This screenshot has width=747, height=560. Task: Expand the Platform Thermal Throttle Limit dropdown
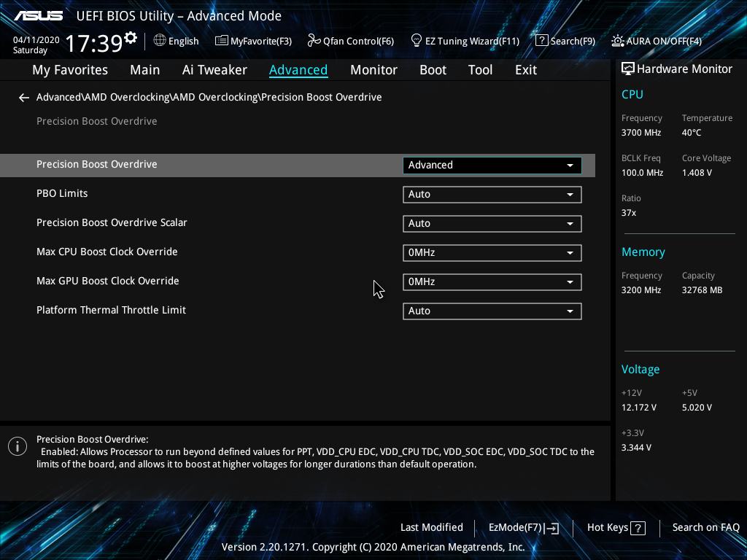[x=492, y=311]
